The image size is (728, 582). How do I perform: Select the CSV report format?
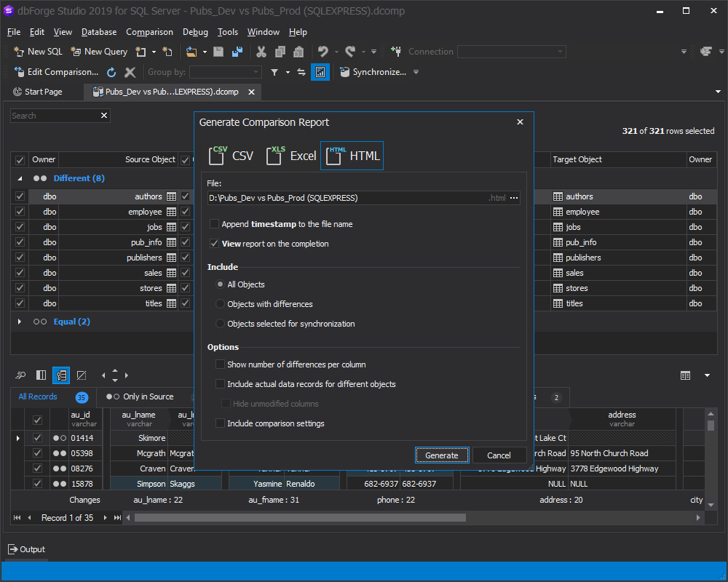pos(231,156)
